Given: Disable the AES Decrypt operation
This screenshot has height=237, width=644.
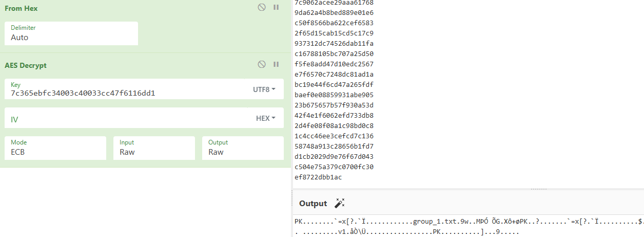Looking at the screenshot, I should 262,64.
